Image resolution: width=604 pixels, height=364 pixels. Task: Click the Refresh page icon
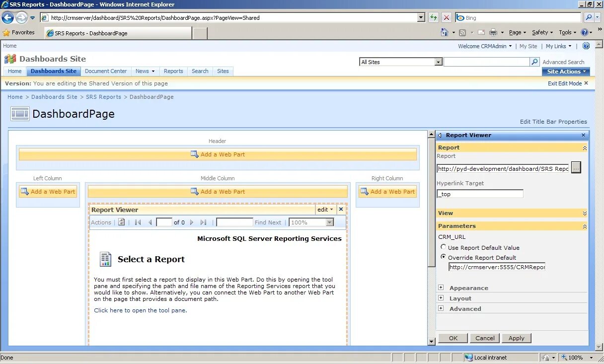point(434,18)
